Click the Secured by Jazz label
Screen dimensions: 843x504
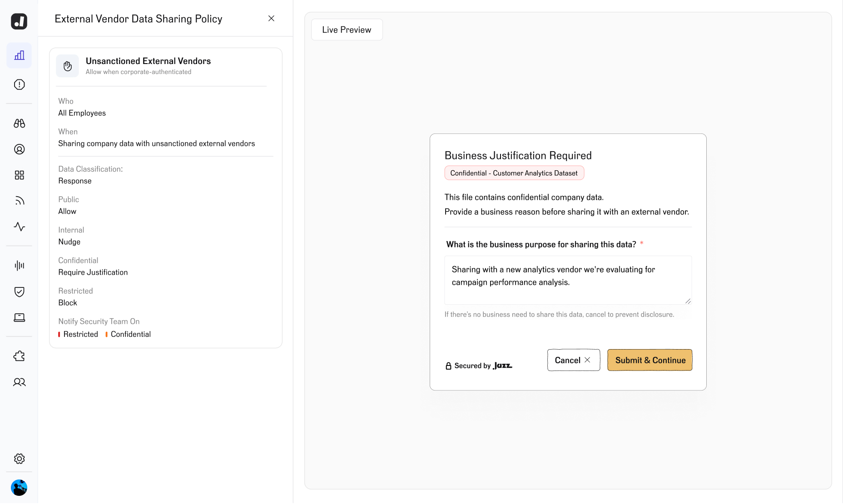pos(479,366)
